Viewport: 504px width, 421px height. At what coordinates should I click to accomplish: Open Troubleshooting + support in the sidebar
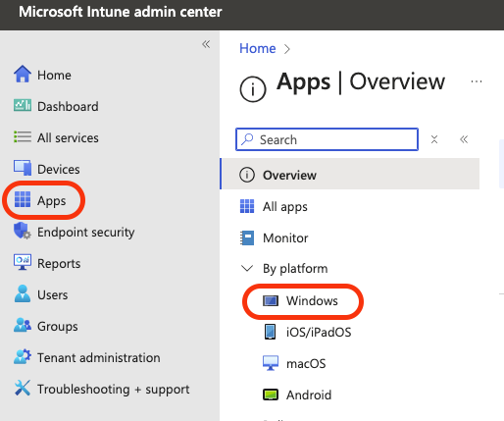pos(114,390)
